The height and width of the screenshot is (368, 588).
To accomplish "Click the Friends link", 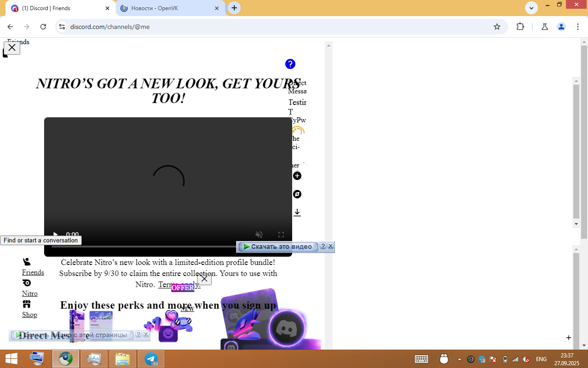I will (33, 272).
